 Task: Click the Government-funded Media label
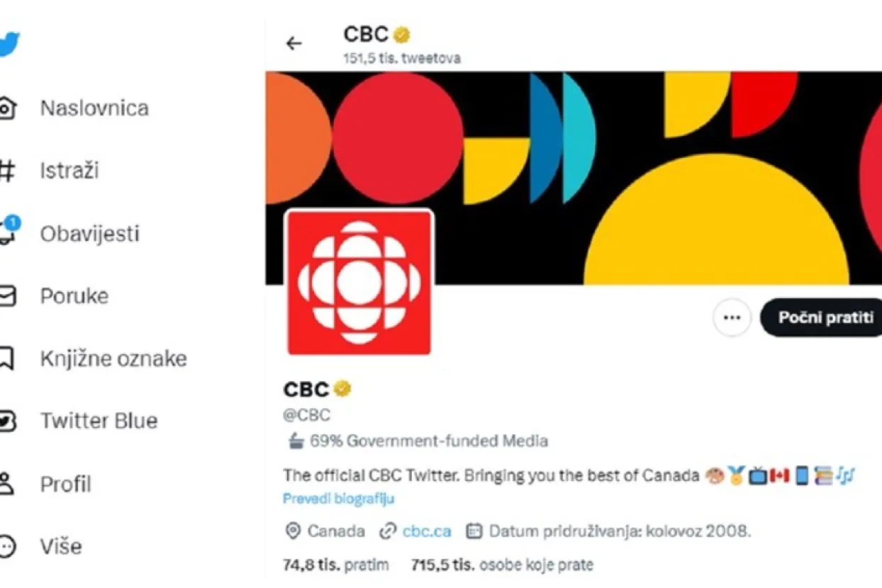428,441
